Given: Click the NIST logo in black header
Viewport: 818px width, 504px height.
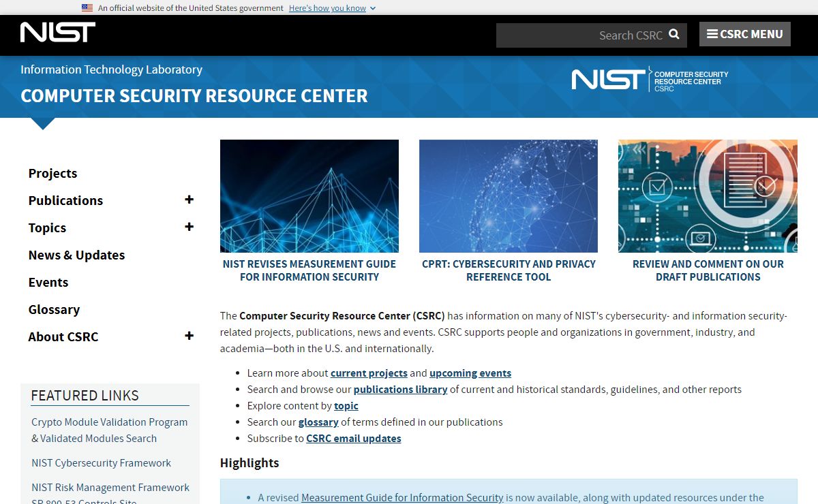Looking at the screenshot, I should (58, 32).
